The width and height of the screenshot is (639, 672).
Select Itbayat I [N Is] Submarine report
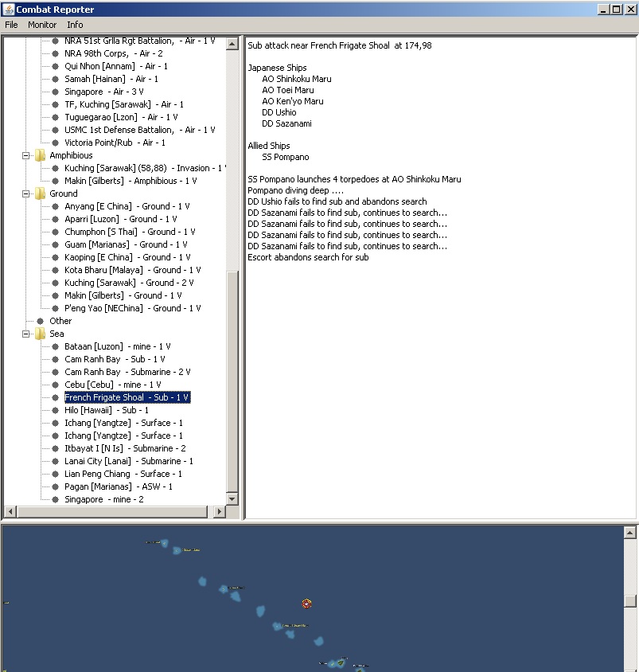coord(125,448)
